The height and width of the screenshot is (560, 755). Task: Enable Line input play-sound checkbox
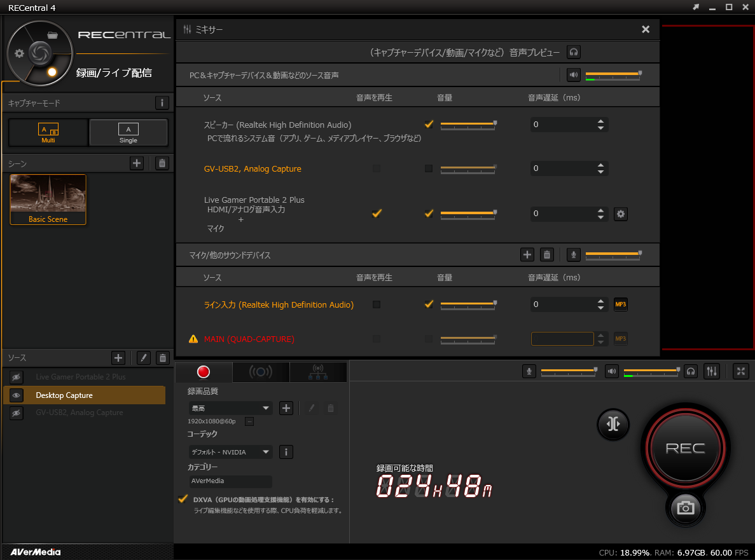coord(377,304)
